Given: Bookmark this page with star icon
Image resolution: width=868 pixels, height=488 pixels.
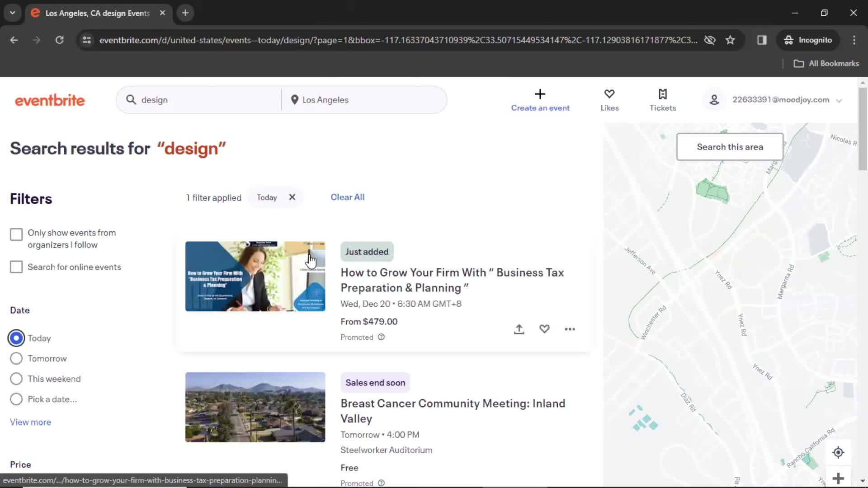Looking at the screenshot, I should coord(730,40).
